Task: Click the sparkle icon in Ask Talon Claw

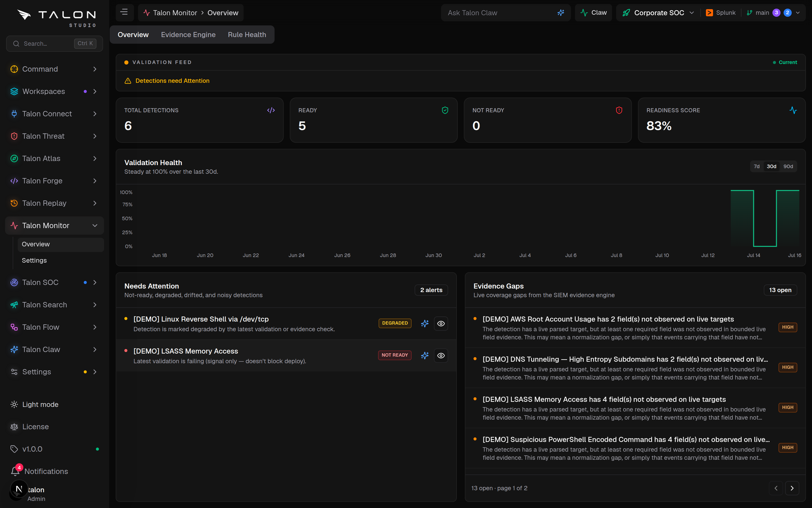Action: pyautogui.click(x=561, y=13)
